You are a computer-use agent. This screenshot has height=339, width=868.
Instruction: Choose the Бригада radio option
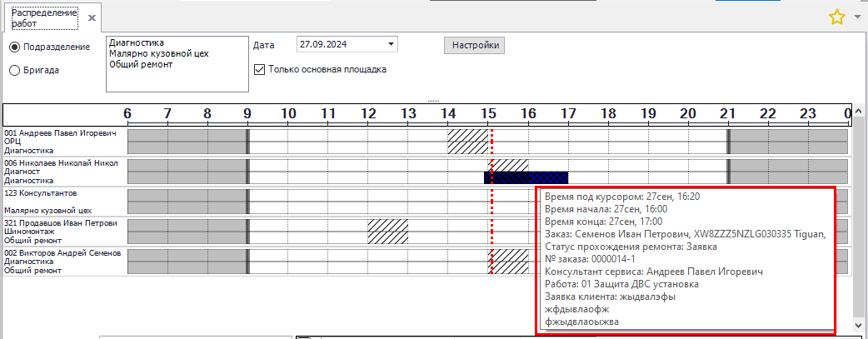click(14, 71)
